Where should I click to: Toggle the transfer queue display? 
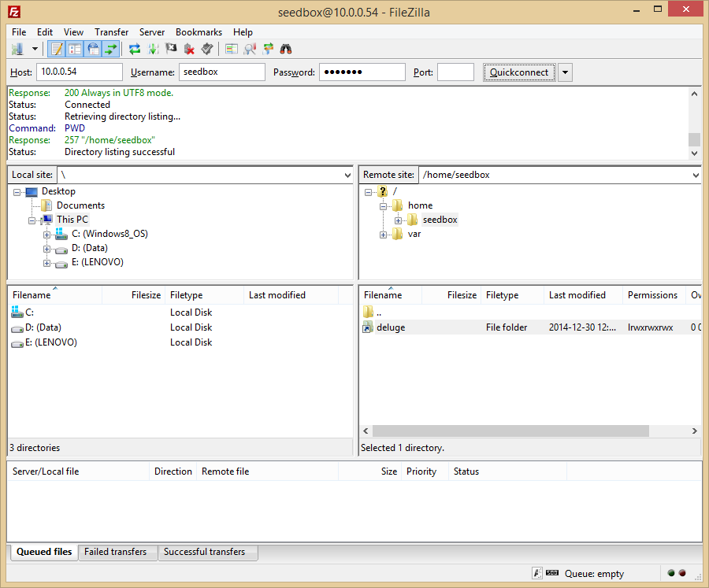(111, 49)
